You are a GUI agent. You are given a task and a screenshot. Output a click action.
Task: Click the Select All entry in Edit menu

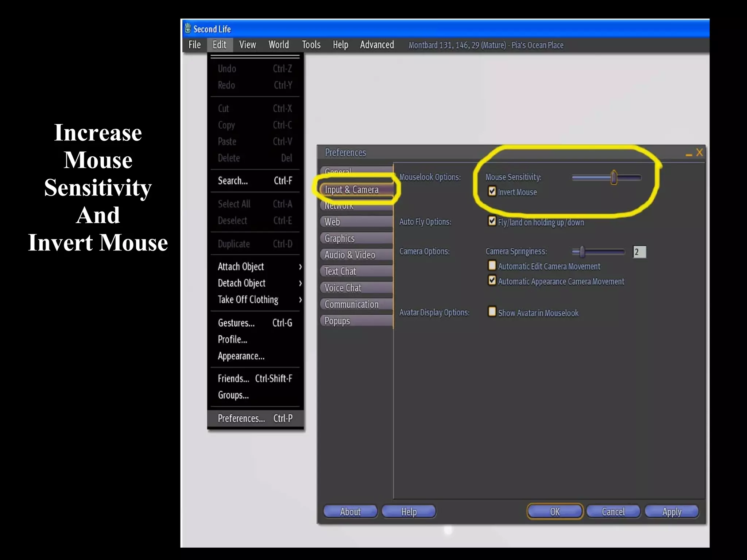point(255,204)
